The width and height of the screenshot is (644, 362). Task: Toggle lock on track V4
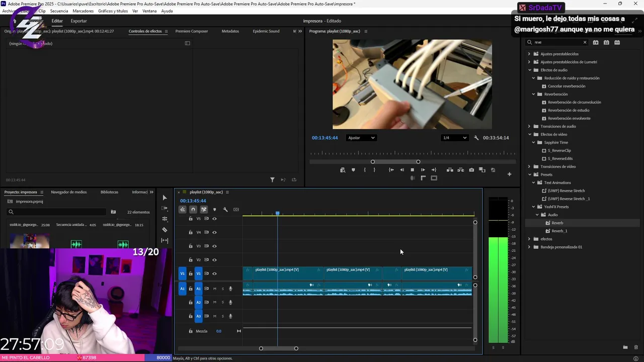[x=191, y=232]
